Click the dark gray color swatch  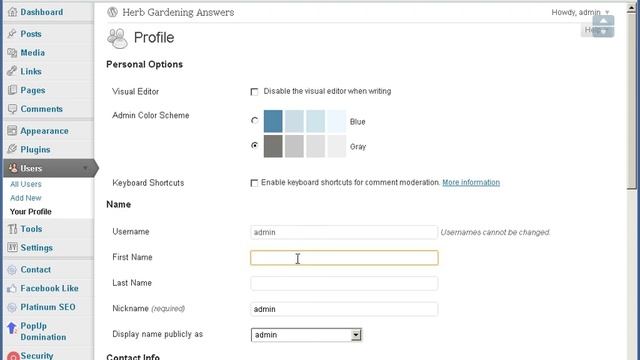[x=273, y=146]
